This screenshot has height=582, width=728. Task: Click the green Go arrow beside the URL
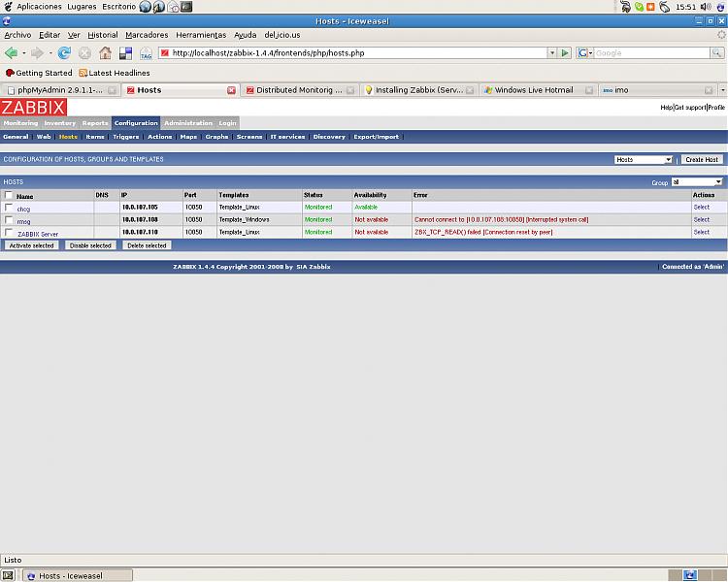pyautogui.click(x=565, y=53)
